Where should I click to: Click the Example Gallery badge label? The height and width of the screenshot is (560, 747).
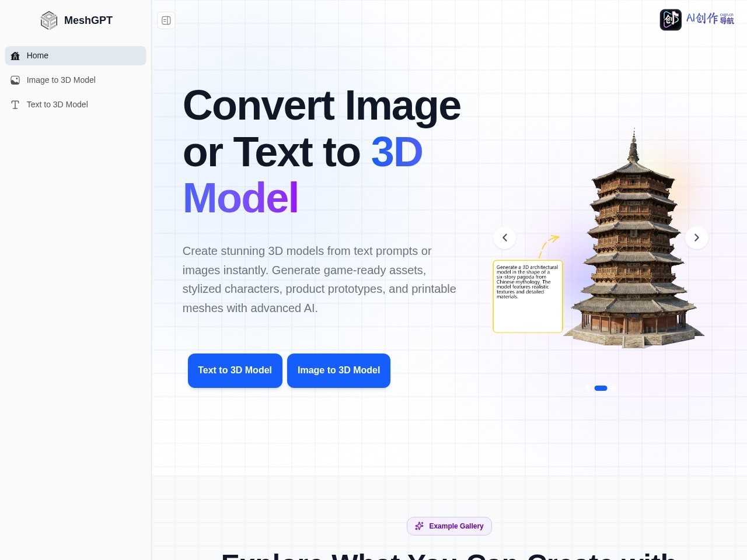click(x=456, y=526)
